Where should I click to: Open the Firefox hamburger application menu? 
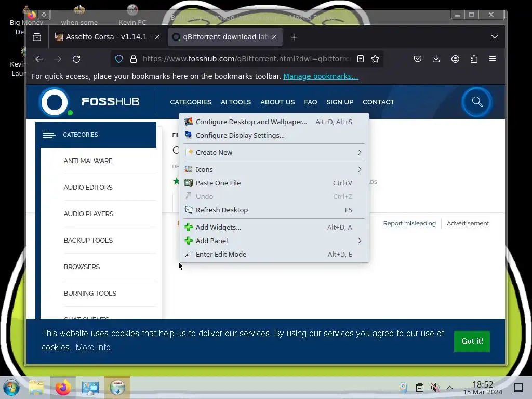point(493,59)
